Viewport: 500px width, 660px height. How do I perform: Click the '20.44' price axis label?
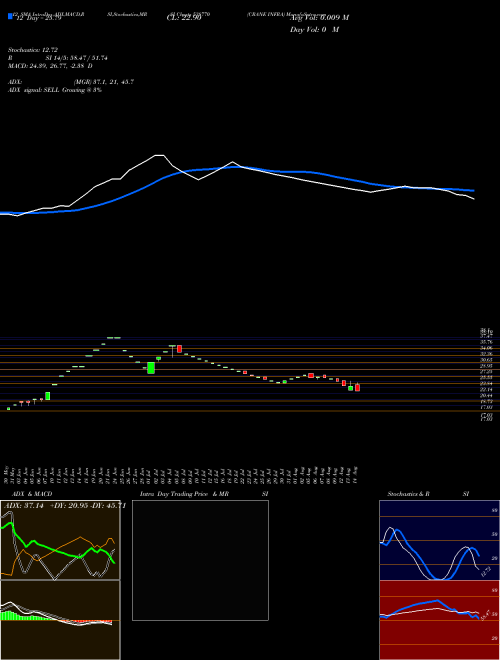click(487, 396)
